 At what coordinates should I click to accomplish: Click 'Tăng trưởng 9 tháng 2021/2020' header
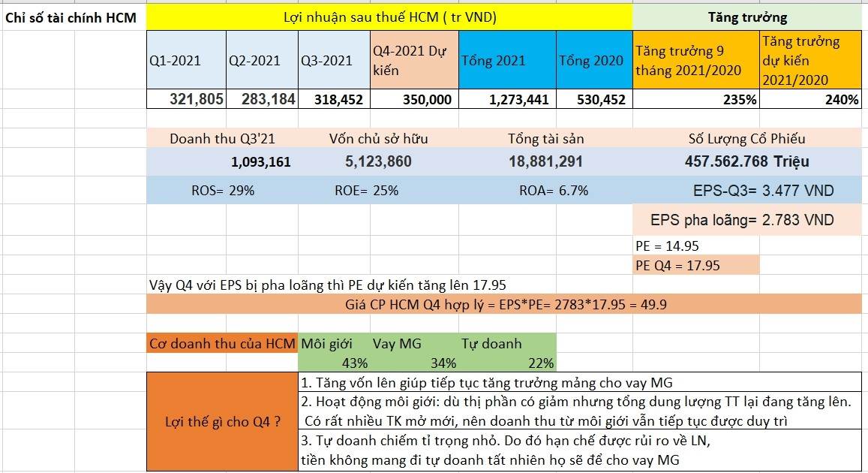(x=696, y=60)
